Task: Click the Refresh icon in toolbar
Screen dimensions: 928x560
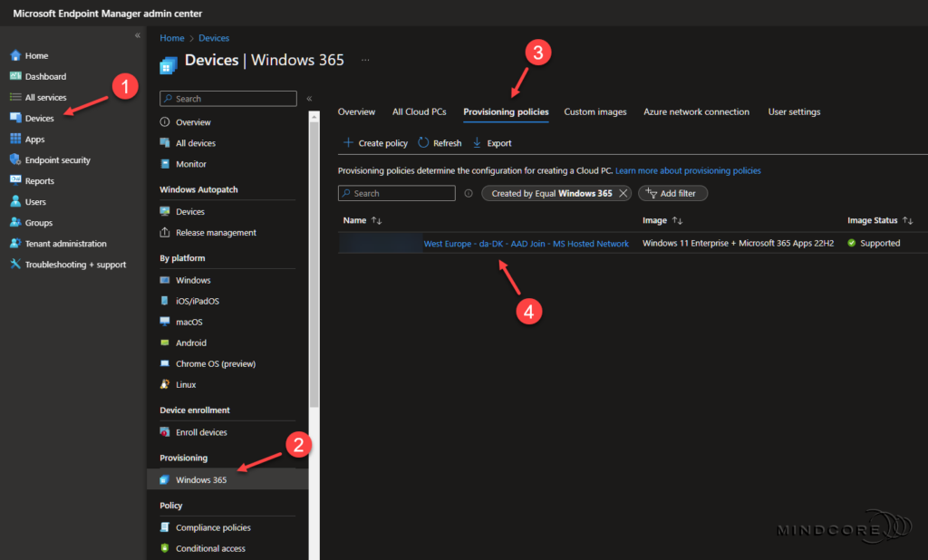Action: [x=423, y=143]
